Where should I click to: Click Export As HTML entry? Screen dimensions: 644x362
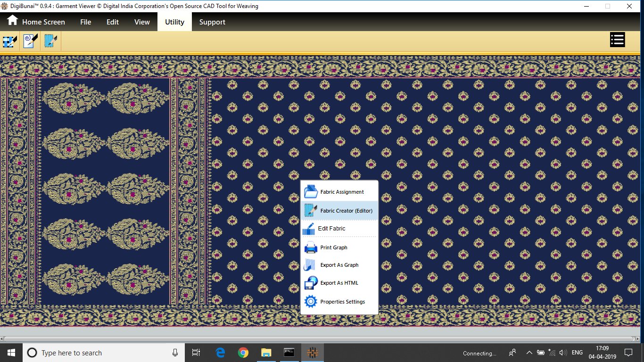point(339,283)
